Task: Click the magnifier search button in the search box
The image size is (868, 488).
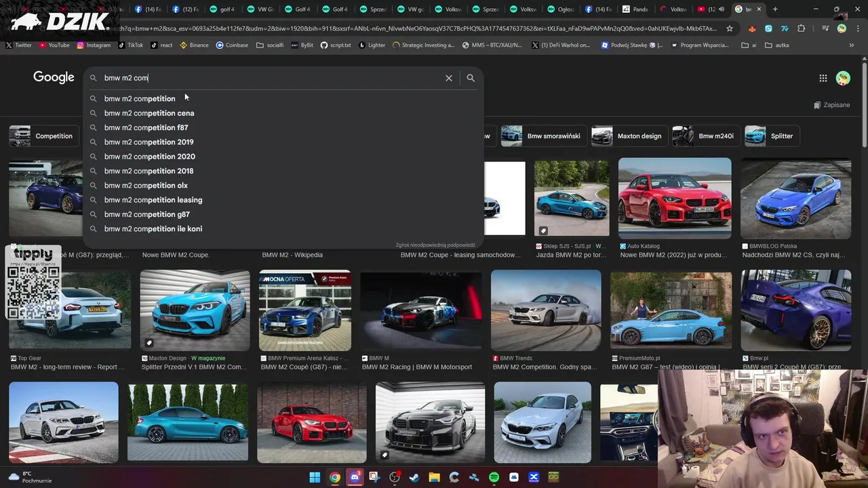Action: coord(471,78)
